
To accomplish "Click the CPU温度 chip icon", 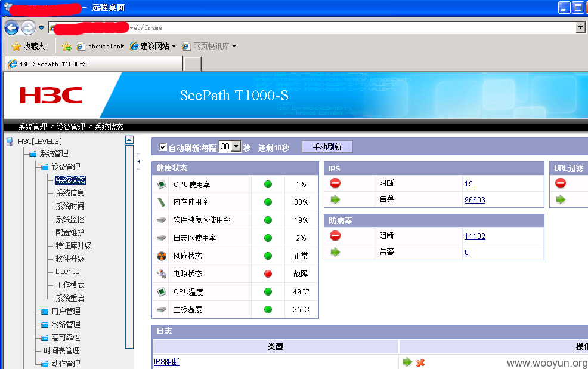I will (x=162, y=291).
